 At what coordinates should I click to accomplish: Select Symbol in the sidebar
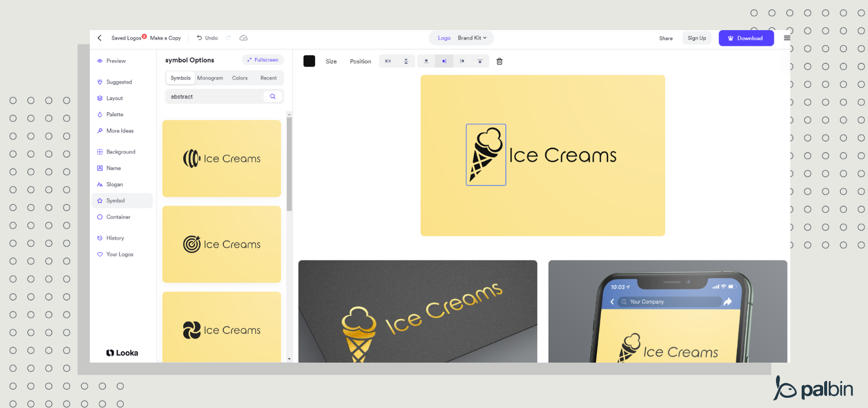[x=122, y=200]
